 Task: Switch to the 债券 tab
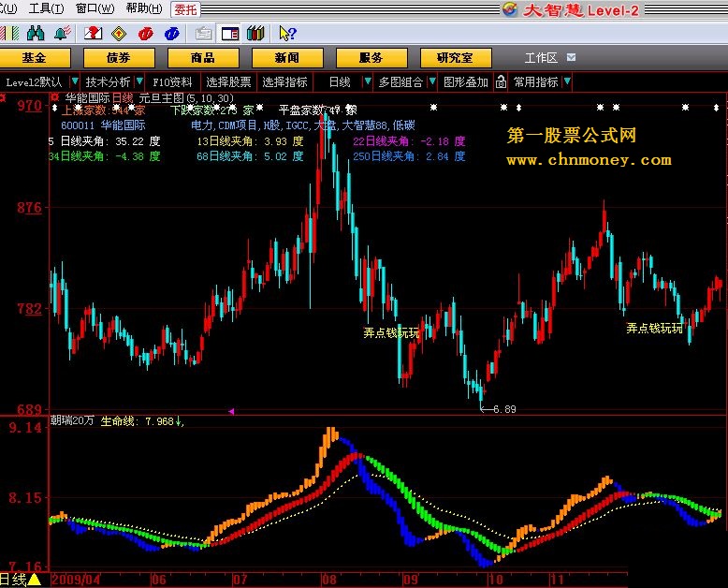(119, 58)
